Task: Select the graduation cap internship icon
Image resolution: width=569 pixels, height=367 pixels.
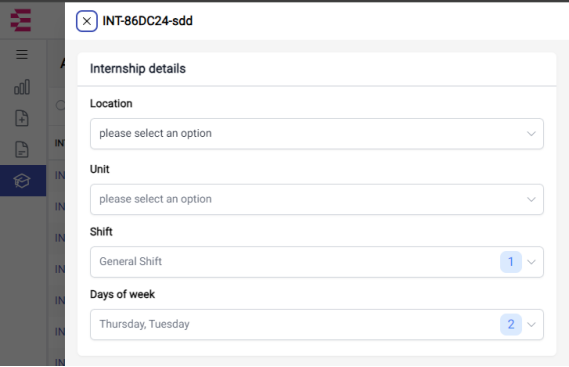Action: tap(22, 181)
